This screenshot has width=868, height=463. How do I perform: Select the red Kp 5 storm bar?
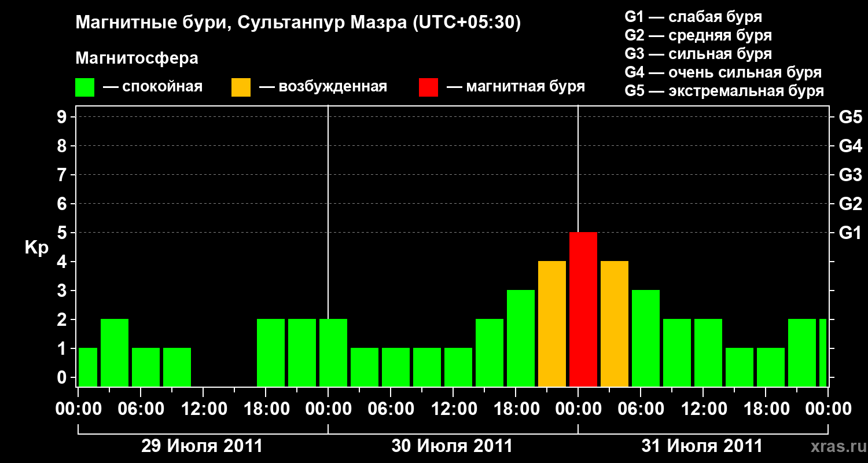click(x=583, y=310)
